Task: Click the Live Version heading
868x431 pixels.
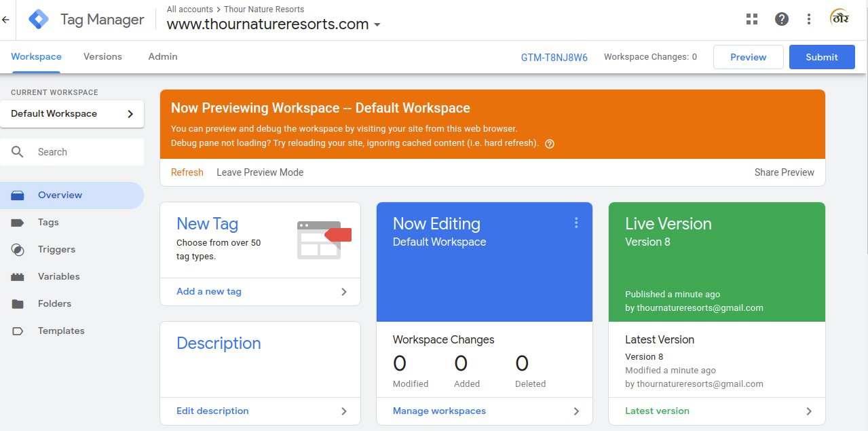Action: click(x=668, y=224)
